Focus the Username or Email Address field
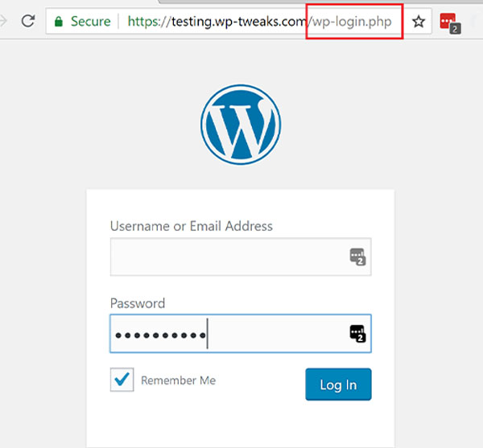 (x=241, y=257)
